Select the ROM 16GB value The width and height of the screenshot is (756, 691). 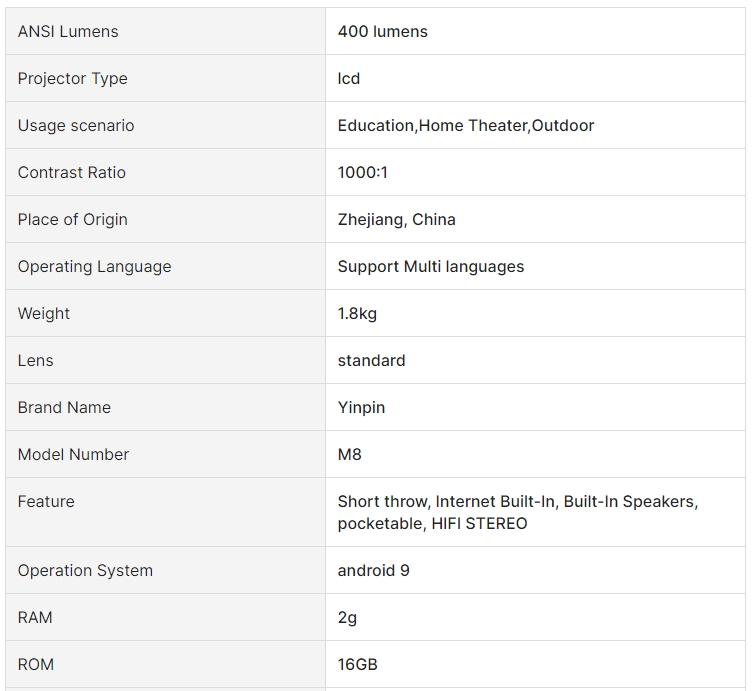[x=357, y=664]
